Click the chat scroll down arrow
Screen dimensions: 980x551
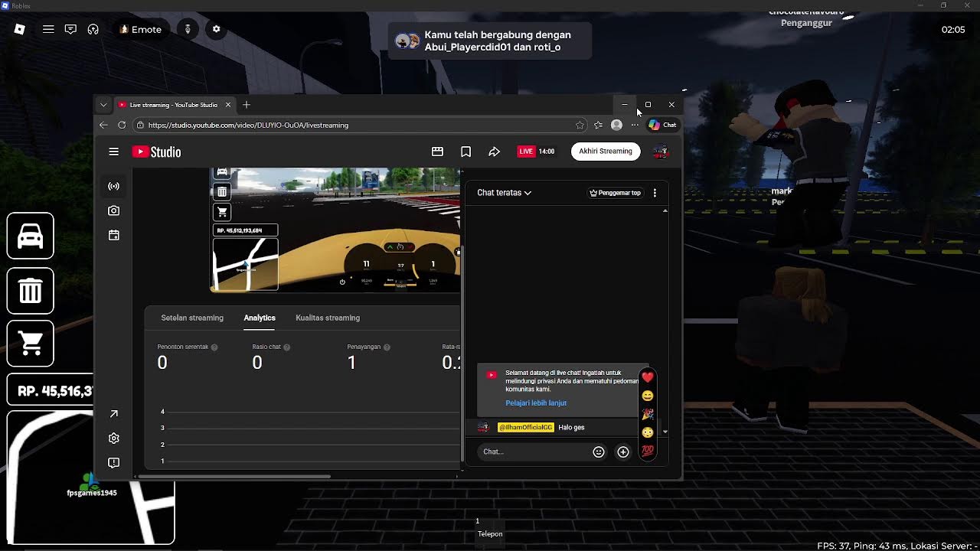click(665, 432)
